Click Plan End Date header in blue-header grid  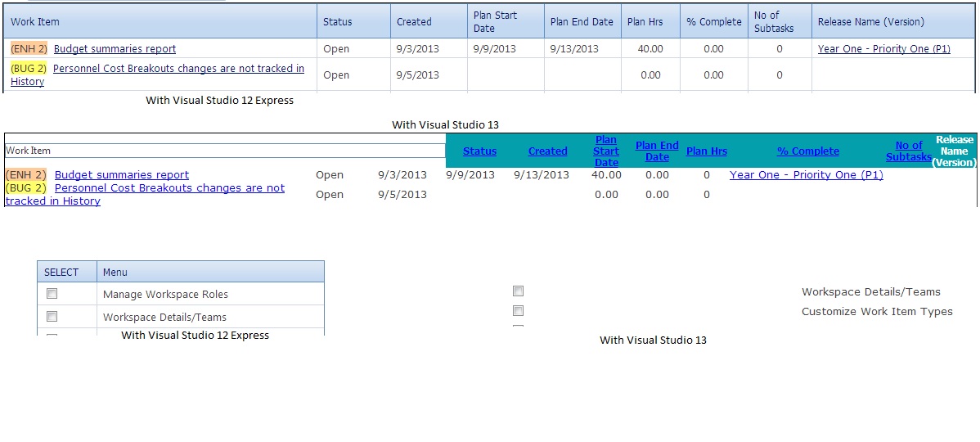pos(582,22)
